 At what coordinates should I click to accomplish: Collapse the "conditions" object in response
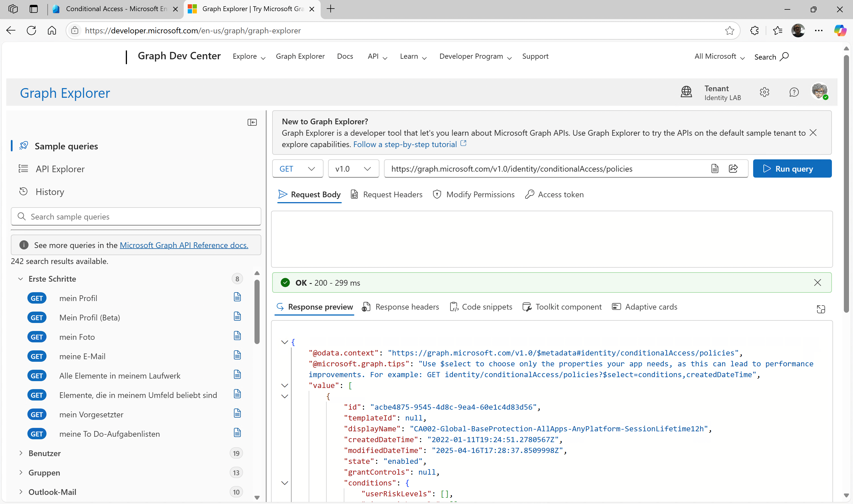point(285,483)
